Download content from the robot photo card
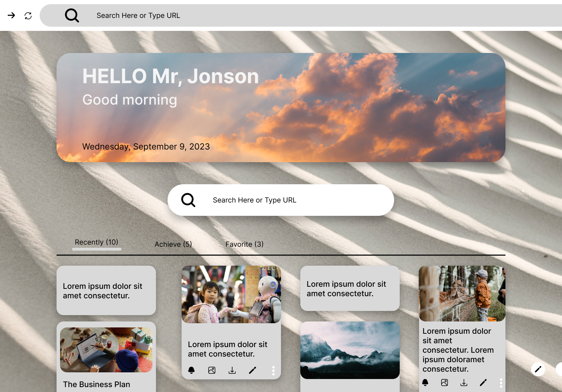Image resolution: width=562 pixels, height=392 pixels. tap(232, 370)
